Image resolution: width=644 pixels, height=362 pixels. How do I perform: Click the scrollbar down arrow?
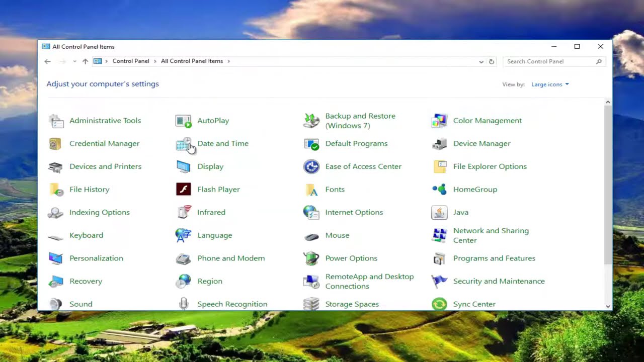tap(608, 306)
